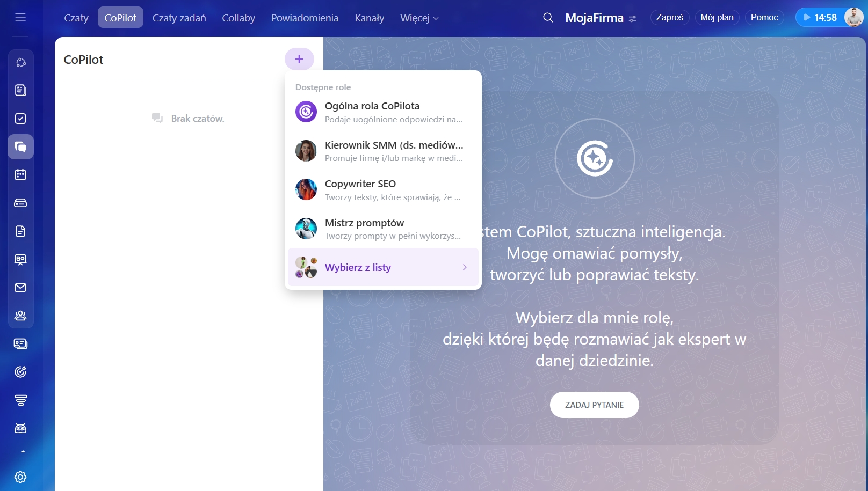Click the 14:58 work time value
Image resolution: width=868 pixels, height=491 pixels.
point(826,18)
